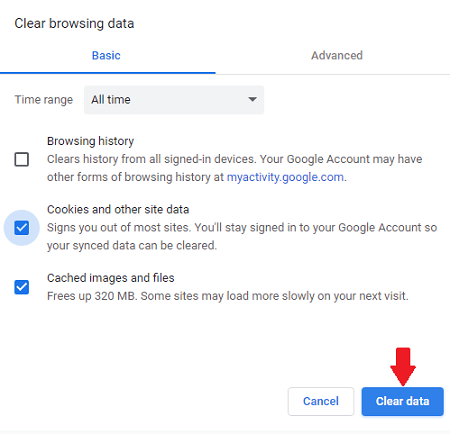Click the blue underline beneath the Basic tab

point(108,72)
